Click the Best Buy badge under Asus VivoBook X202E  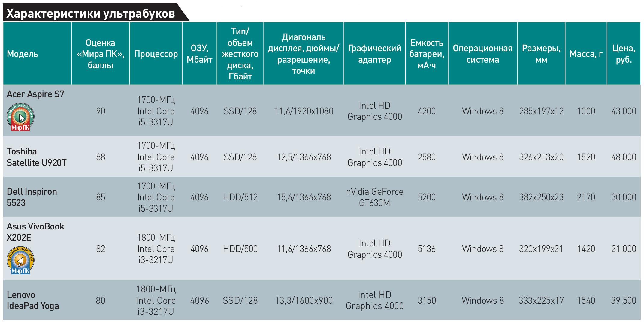pyautogui.click(x=20, y=260)
